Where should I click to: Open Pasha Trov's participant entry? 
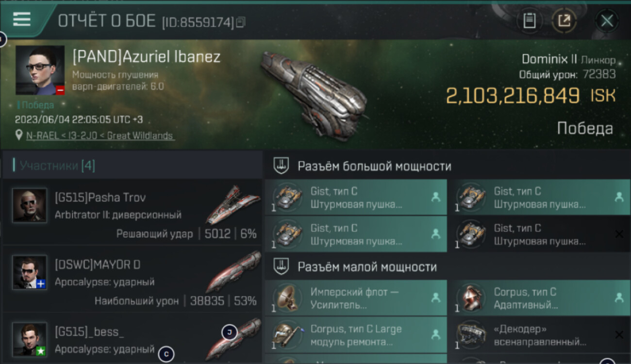pos(132,212)
